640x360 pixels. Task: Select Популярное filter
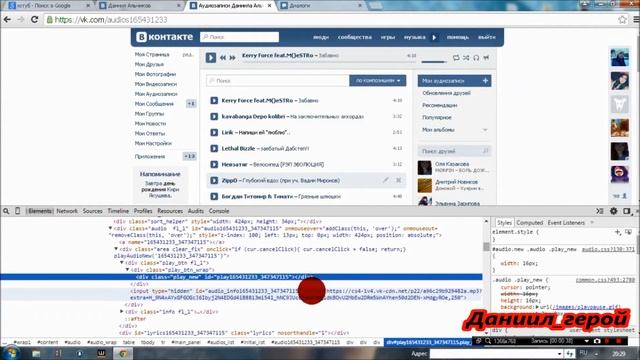pos(437,118)
